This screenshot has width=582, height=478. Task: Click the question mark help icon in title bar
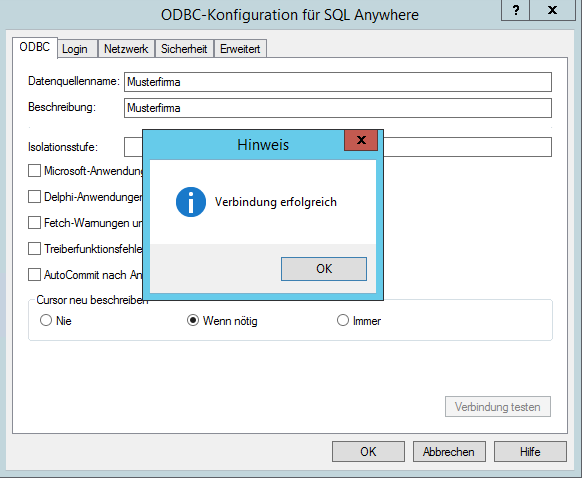tap(515, 10)
